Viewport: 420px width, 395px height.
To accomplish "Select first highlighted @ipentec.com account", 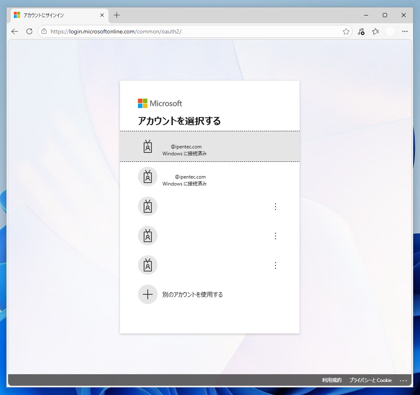I will coord(210,147).
